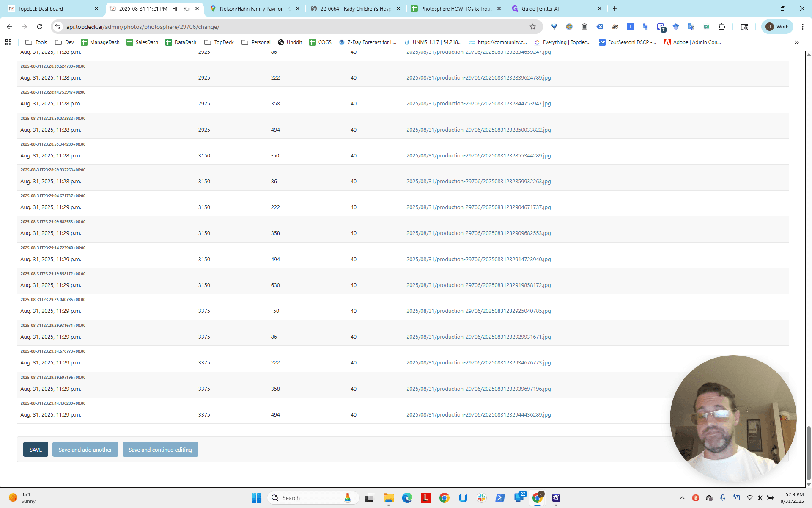Open the photo link ending 2839624789.jpg
Screen dimensions: 812x508
pyautogui.click(x=478, y=78)
